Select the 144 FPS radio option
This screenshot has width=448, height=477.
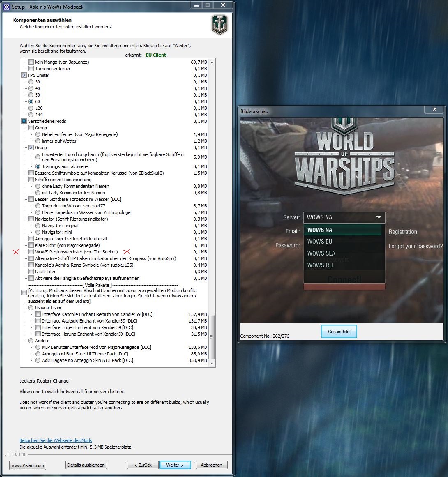point(31,115)
